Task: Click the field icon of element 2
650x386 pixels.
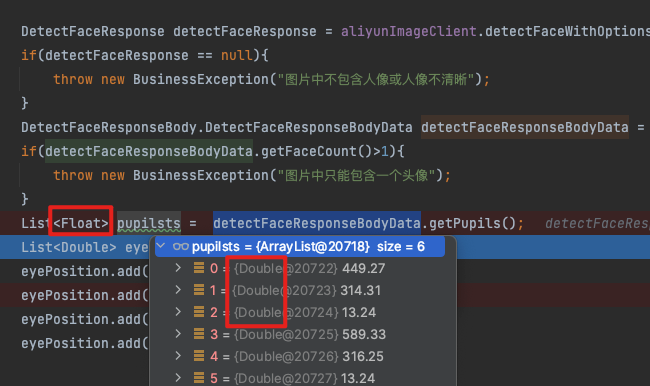Action: [199, 312]
